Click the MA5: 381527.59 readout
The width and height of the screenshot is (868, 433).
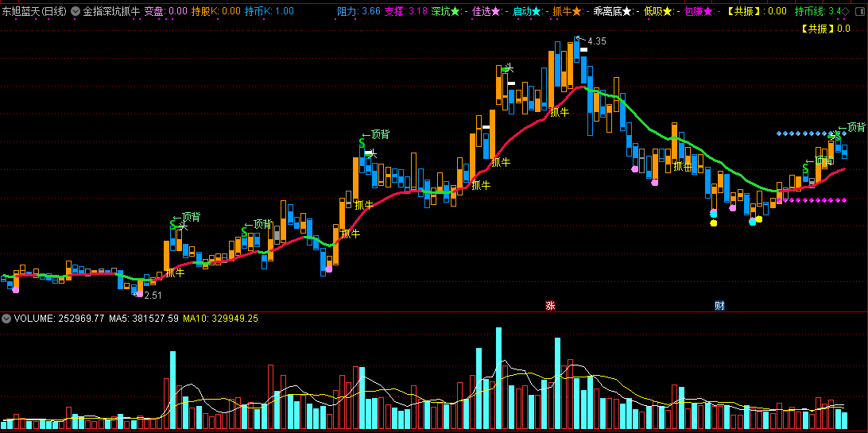click(x=143, y=319)
